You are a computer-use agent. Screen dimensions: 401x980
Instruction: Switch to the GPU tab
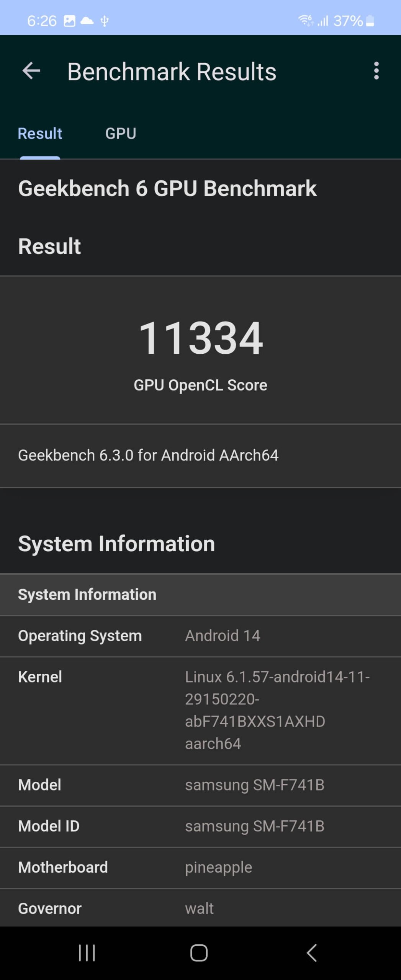tap(121, 134)
